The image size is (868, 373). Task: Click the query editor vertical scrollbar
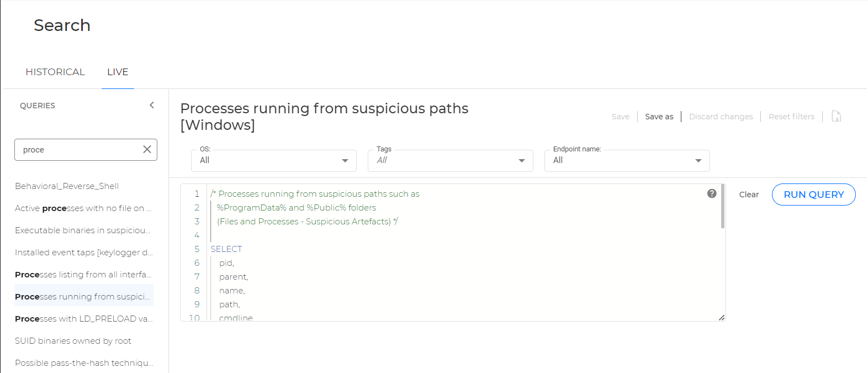[x=722, y=206]
